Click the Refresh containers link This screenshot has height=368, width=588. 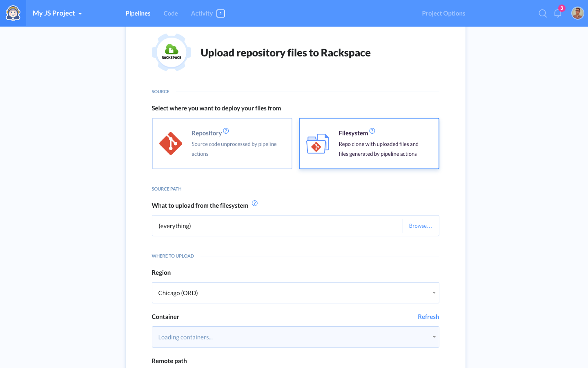pos(428,316)
